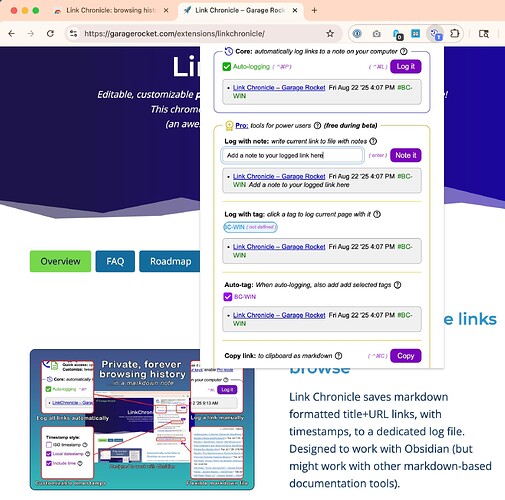Open the tab search icon at far right
Screen dimensions: 505x500
tap(484, 34)
